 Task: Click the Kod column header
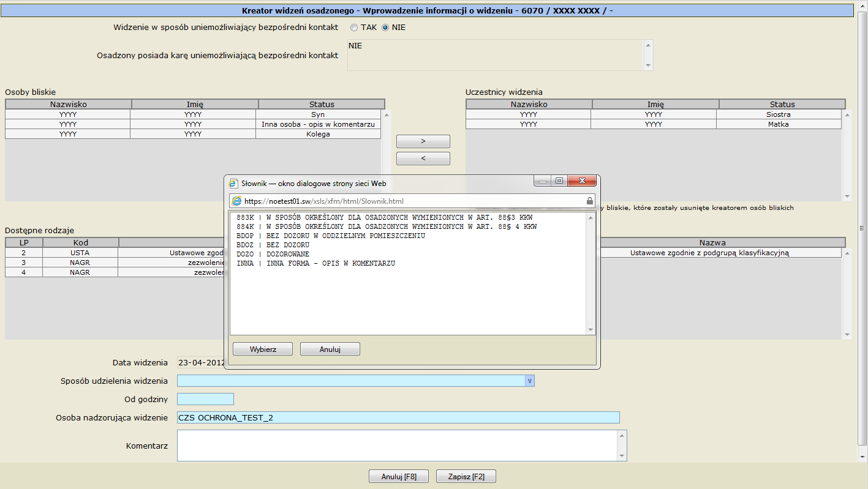80,242
